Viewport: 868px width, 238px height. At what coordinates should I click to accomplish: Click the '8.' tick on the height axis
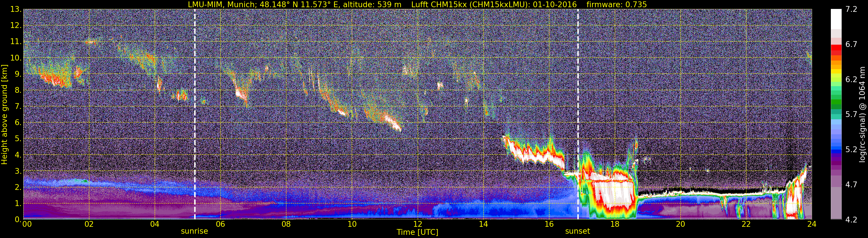click(x=18, y=90)
